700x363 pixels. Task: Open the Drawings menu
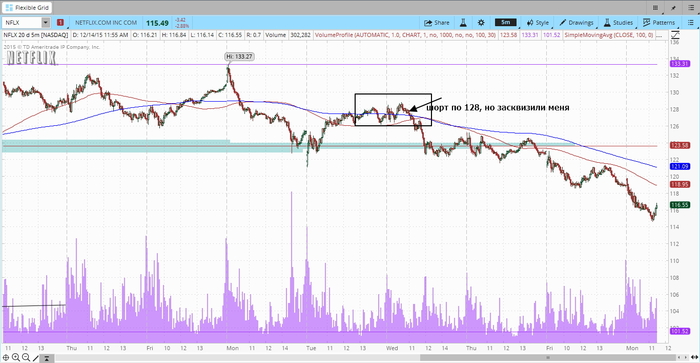(576, 22)
